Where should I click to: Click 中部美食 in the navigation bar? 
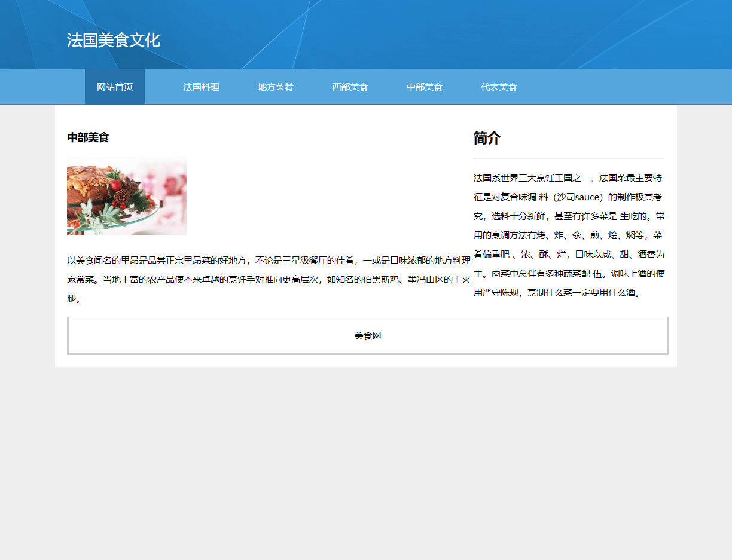click(425, 87)
